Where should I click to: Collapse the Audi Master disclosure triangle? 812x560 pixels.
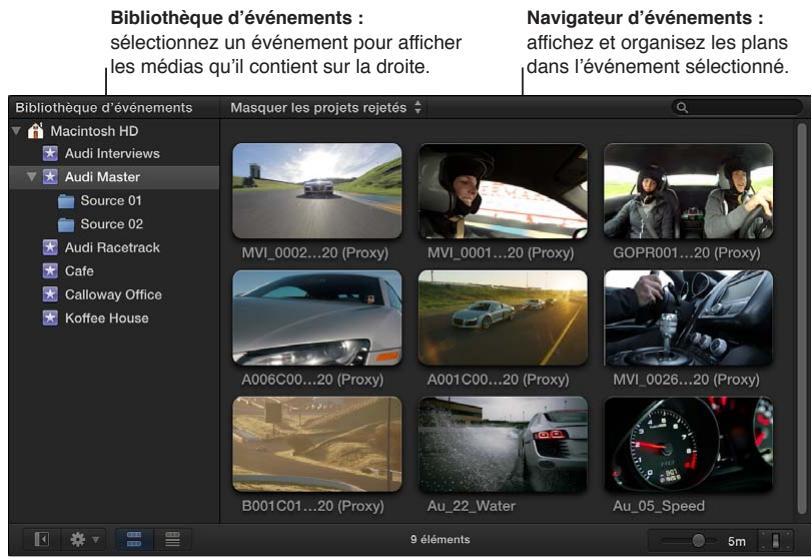click(x=32, y=177)
